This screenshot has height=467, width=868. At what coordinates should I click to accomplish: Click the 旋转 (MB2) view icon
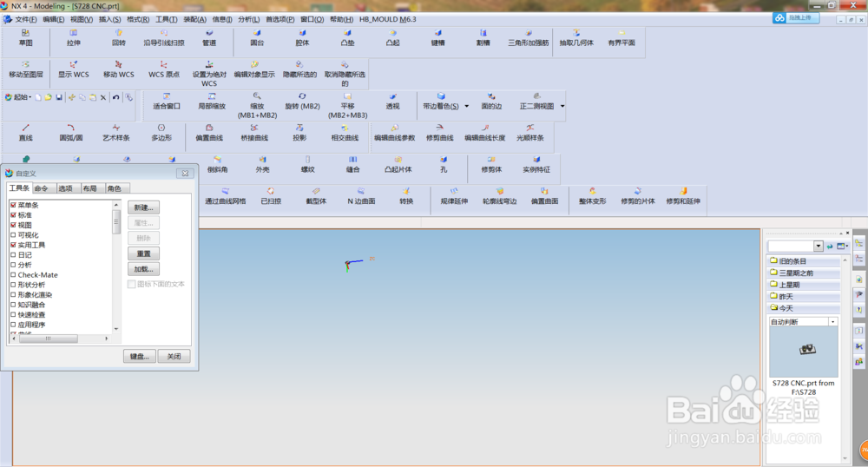(302, 96)
